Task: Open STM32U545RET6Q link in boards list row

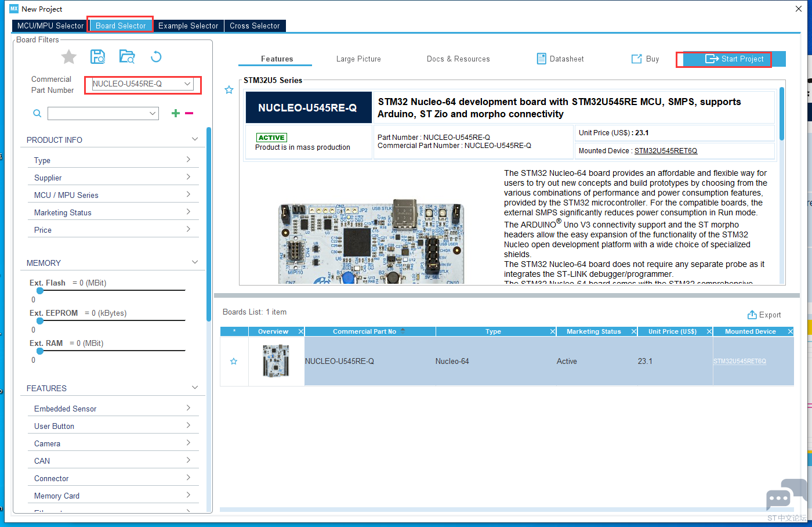Action: click(x=739, y=361)
